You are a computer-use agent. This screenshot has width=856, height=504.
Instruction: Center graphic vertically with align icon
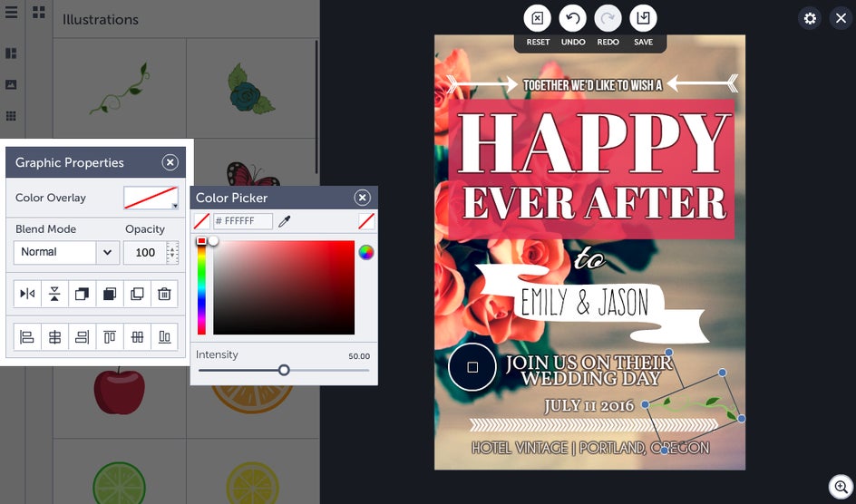pyautogui.click(x=137, y=337)
